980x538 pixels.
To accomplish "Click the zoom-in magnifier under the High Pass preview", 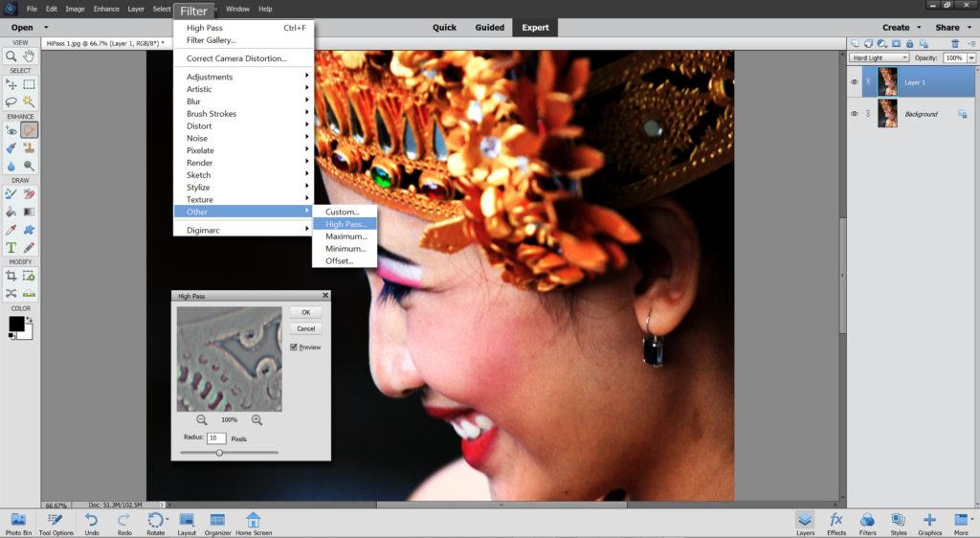I will pos(257,419).
